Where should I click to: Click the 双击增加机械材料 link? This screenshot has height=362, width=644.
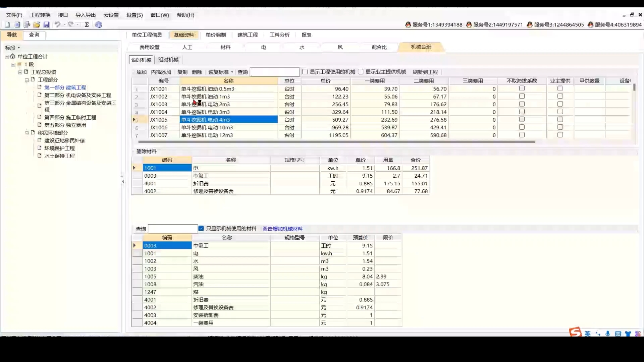(x=282, y=229)
